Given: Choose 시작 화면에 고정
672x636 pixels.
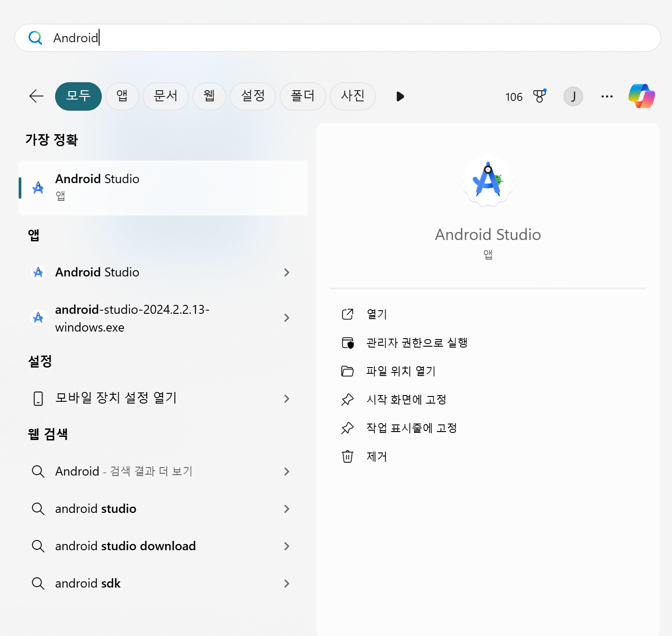Looking at the screenshot, I should (x=406, y=400).
